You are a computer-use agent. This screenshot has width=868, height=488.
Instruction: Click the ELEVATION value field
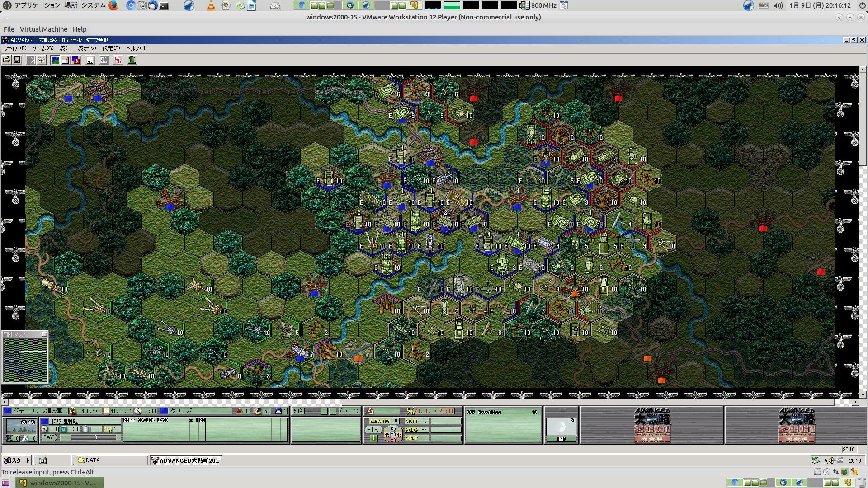396,421
